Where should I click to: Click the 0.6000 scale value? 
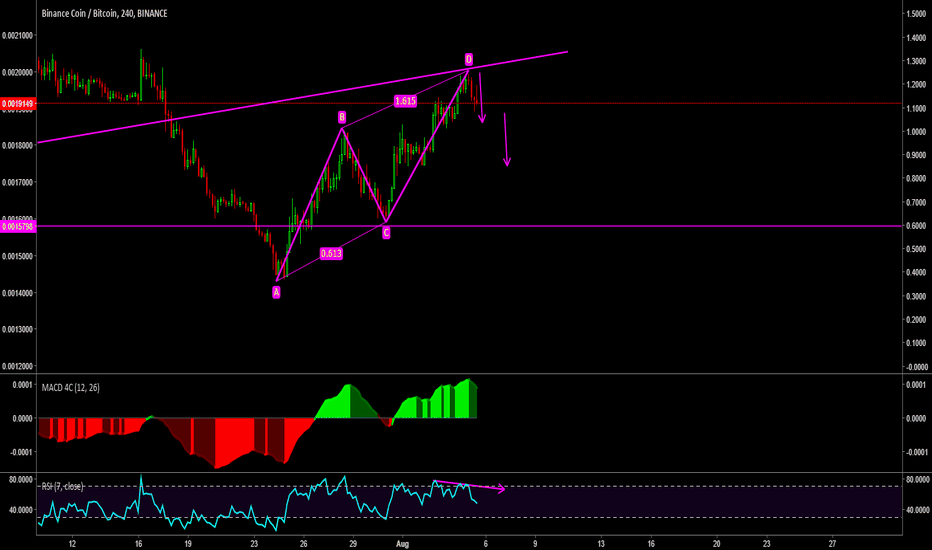[916, 226]
